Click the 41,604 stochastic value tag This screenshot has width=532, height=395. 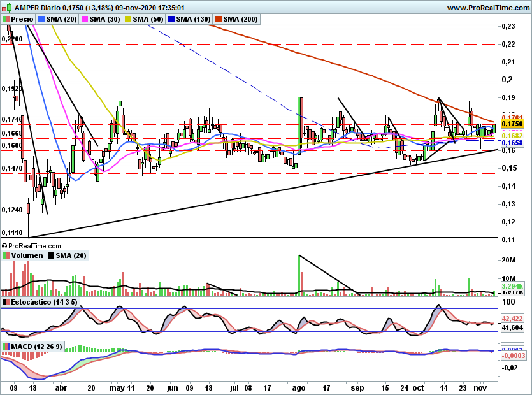point(512,327)
